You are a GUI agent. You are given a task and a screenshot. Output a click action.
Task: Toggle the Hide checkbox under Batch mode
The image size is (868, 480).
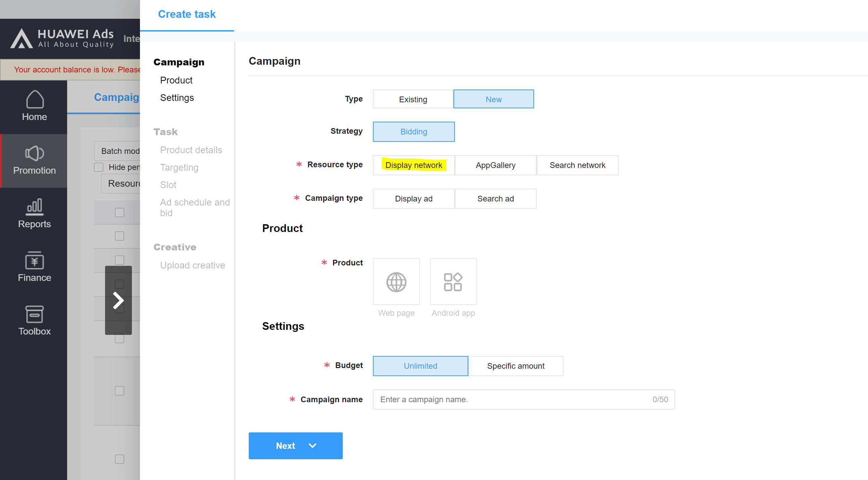[x=99, y=167]
